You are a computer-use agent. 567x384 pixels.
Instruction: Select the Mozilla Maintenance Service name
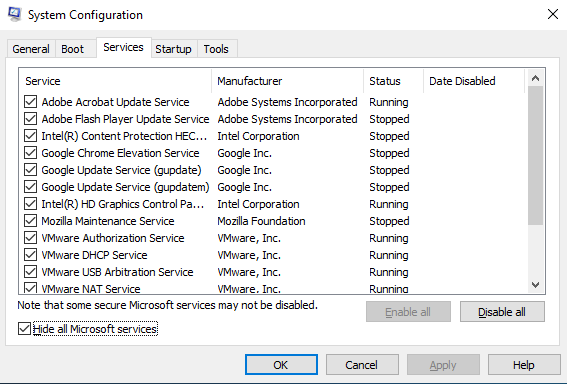coord(108,221)
